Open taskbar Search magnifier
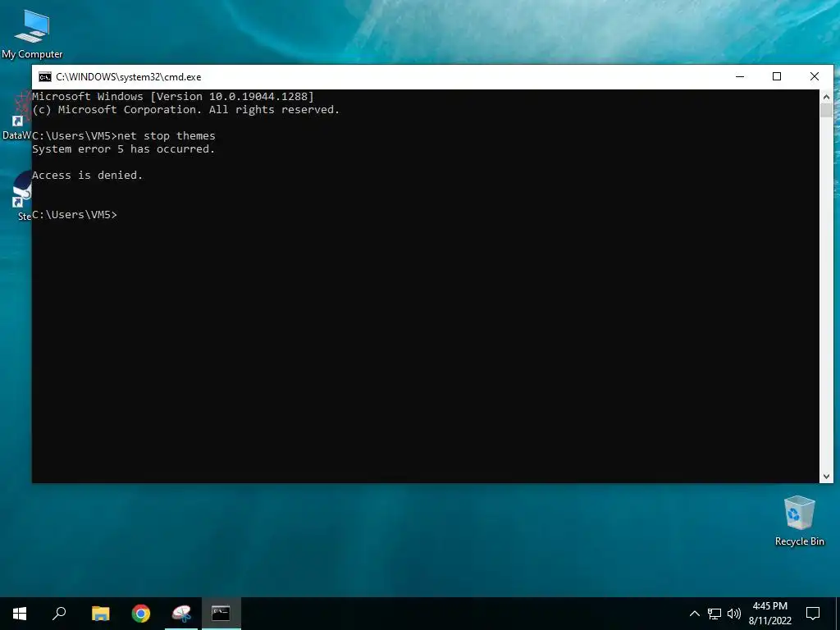Viewport: 840px width, 630px height. [x=59, y=614]
